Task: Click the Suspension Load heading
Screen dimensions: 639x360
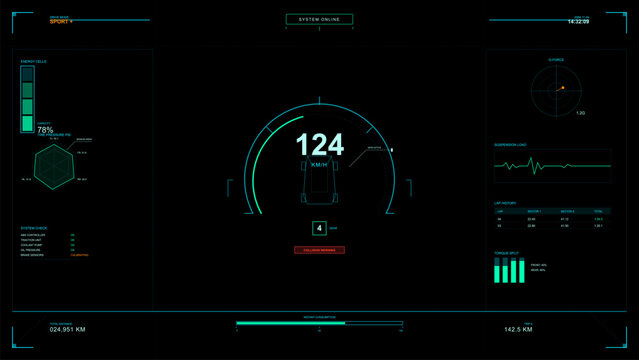Action: 510,145
